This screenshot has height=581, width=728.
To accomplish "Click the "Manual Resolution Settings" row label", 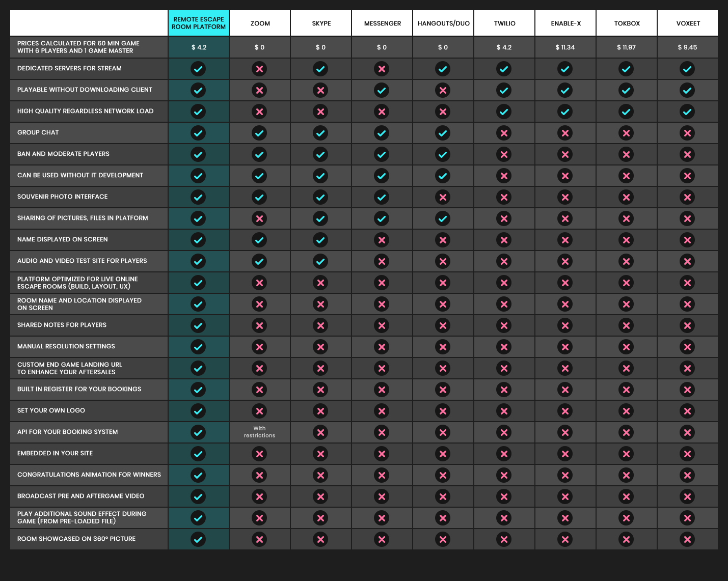I will pyautogui.click(x=66, y=346).
